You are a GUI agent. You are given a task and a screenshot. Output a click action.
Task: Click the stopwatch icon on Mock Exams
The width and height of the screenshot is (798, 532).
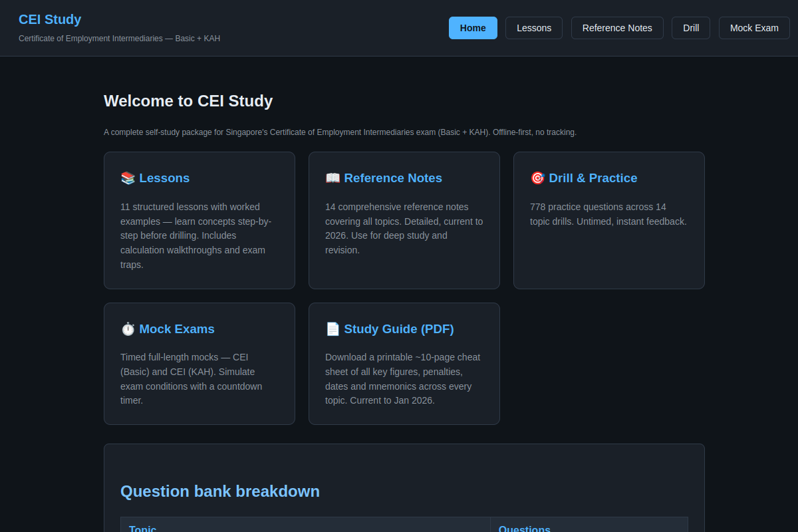128,329
